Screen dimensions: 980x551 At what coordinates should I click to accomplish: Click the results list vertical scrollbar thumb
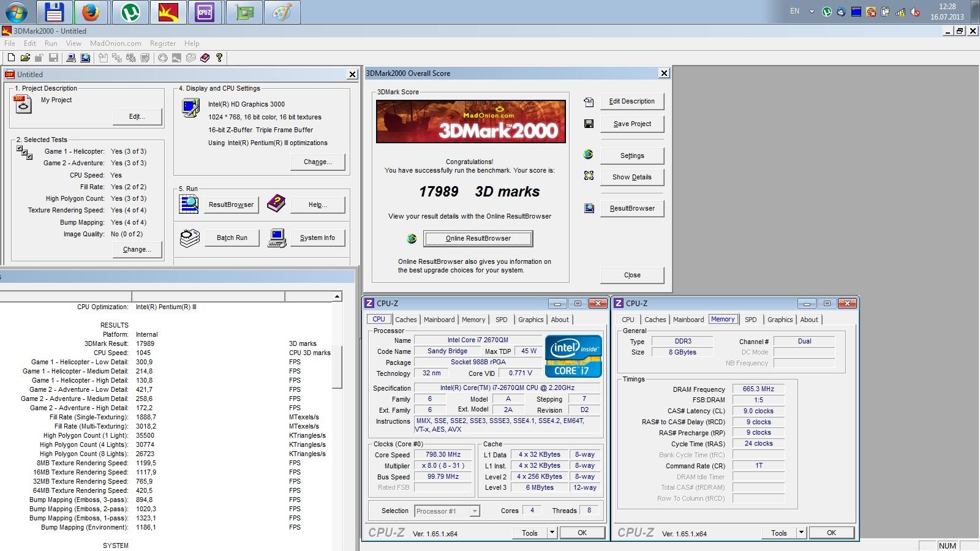pos(337,367)
